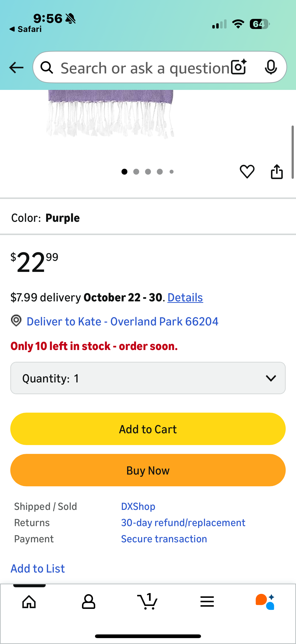The image size is (296, 644).
Task: Open the hamburger menu icon
Action: (207, 602)
